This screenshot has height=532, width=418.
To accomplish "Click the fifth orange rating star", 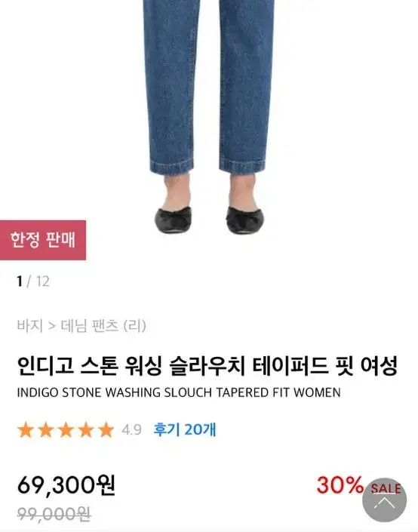I will (x=106, y=430).
